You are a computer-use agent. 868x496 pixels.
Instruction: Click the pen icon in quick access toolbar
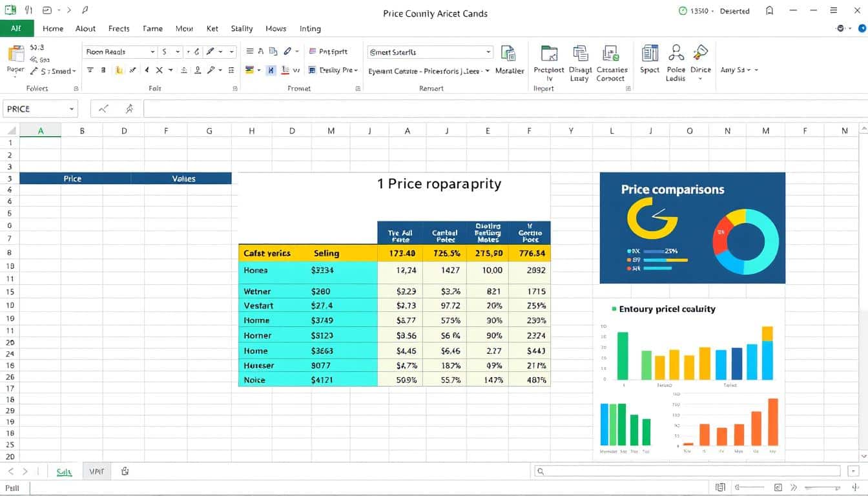click(x=85, y=11)
